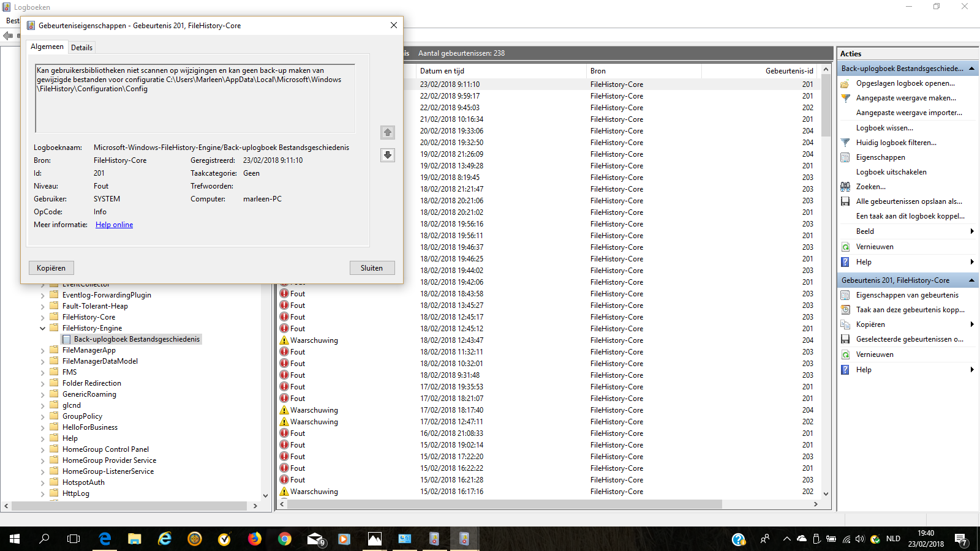980x551 pixels.
Task: Click the volume speaker icon in system tray
Action: tap(860, 539)
